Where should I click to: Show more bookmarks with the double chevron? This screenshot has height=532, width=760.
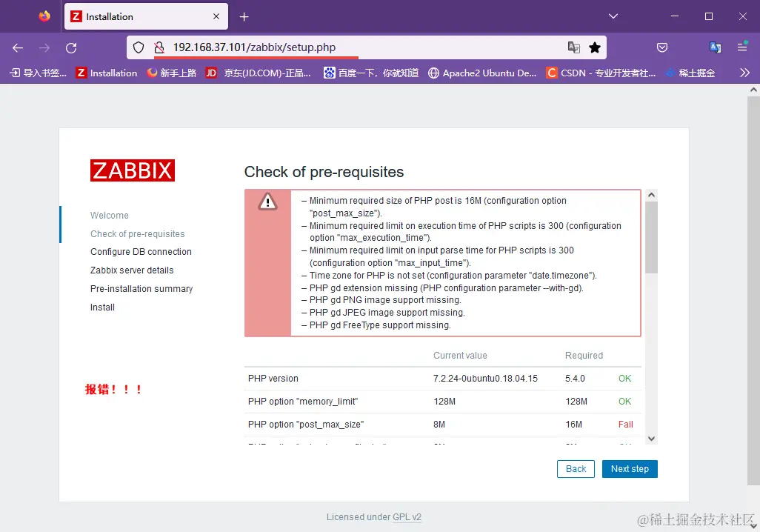point(744,73)
